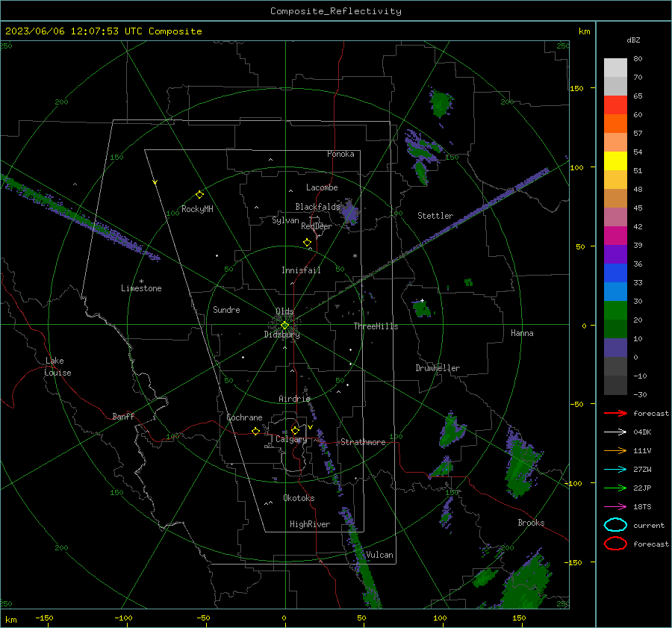Image resolution: width=672 pixels, height=628 pixels.
Task: Click the RockyMH label
Action: pos(197,209)
